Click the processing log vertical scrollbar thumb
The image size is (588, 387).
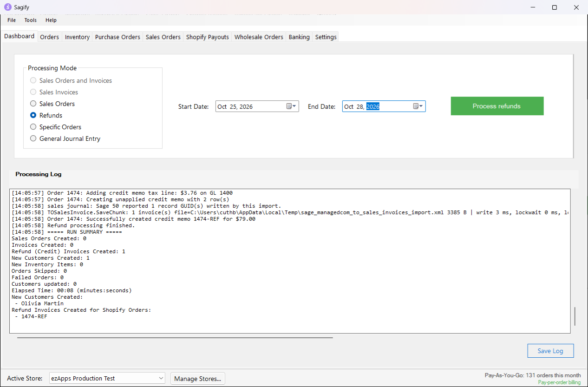click(575, 316)
